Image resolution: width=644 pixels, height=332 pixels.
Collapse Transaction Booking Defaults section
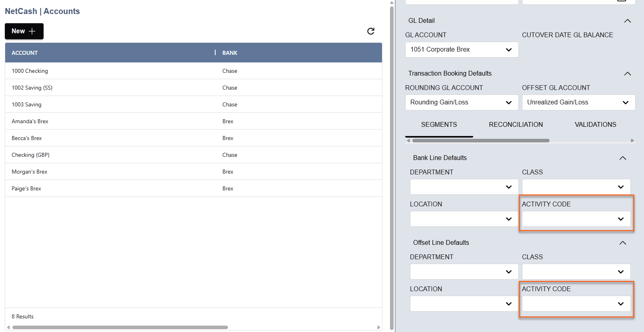click(x=627, y=74)
